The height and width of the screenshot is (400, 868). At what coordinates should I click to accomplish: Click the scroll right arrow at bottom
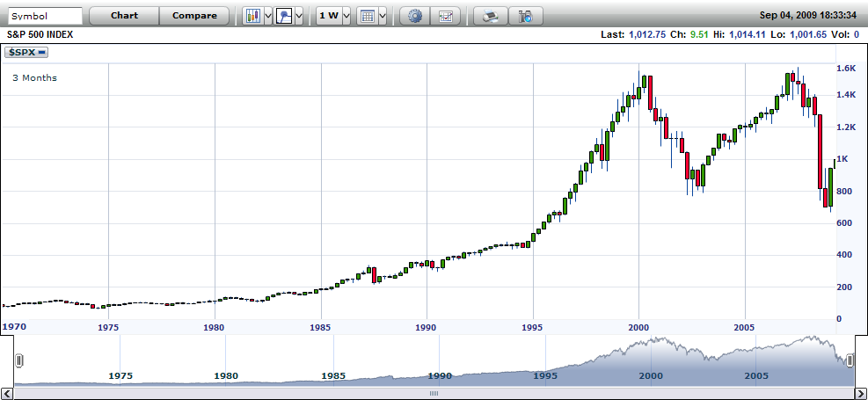861,393
